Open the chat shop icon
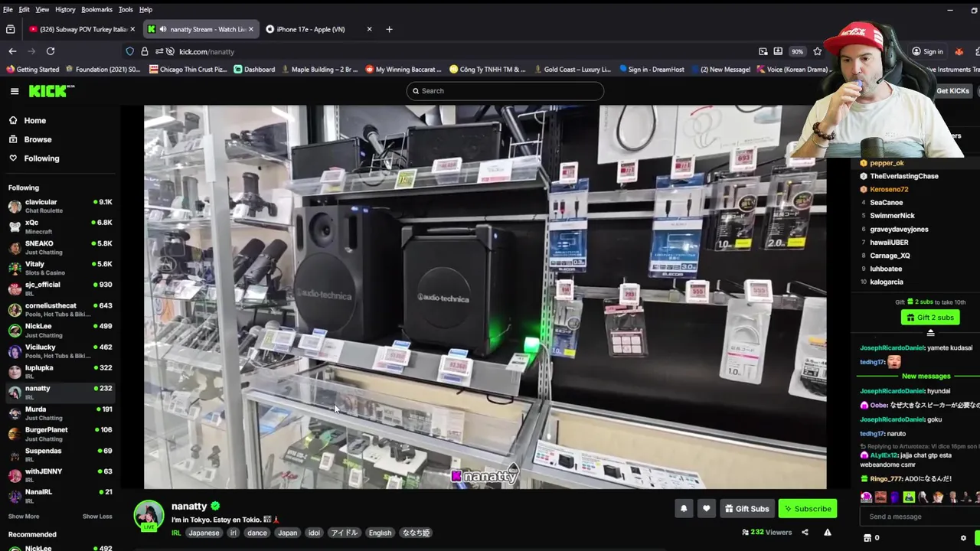Image resolution: width=980 pixels, height=551 pixels. [x=867, y=538]
